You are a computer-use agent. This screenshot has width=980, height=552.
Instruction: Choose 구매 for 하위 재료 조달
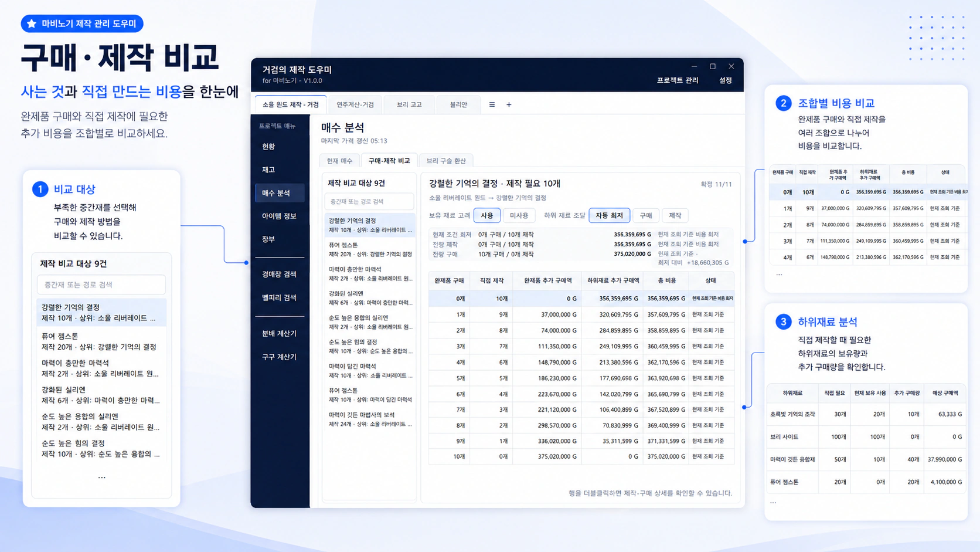tap(646, 215)
